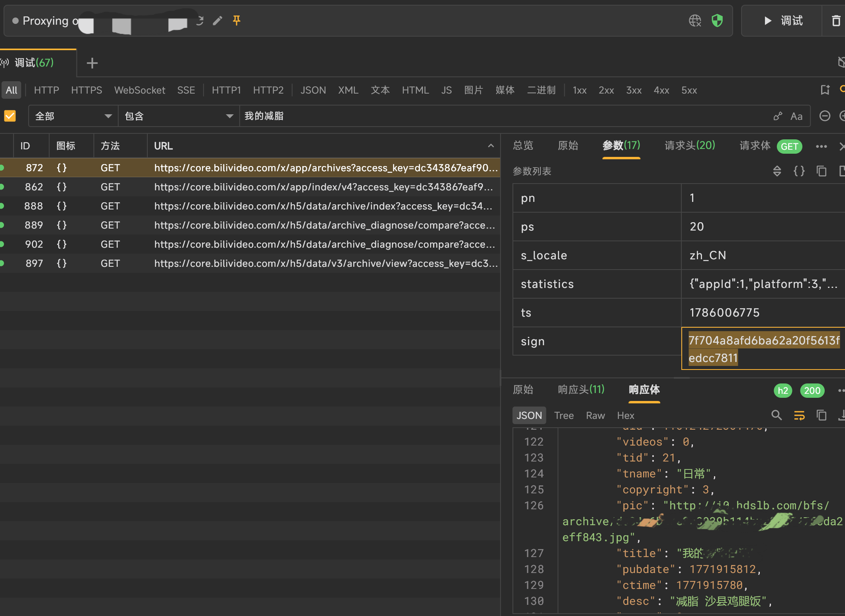Filter by JSON content type

(313, 90)
